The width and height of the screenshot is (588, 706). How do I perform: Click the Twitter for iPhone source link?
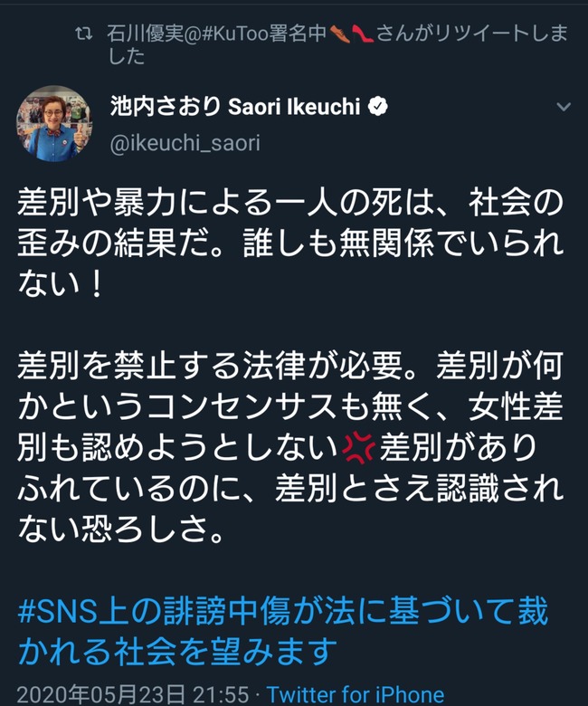tap(355, 695)
